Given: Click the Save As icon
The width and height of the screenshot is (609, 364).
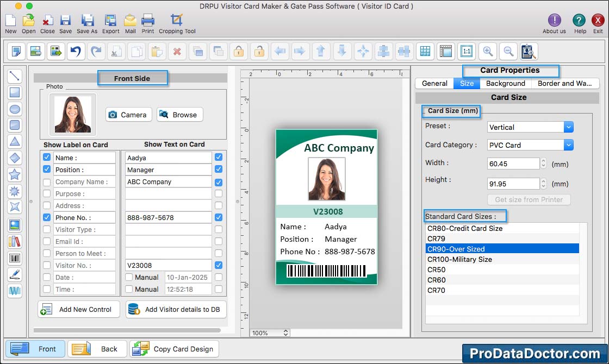Looking at the screenshot, I should pyautogui.click(x=87, y=20).
